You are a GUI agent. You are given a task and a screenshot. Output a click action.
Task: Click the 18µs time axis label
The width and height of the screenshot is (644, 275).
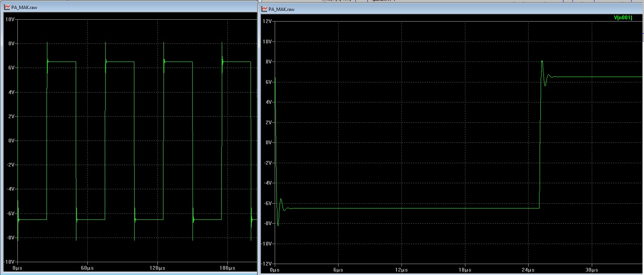point(465,270)
